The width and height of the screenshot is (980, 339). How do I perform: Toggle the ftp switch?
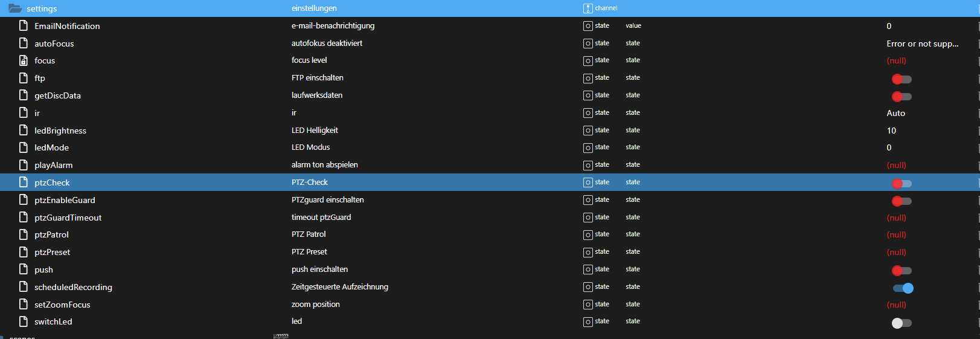point(902,79)
